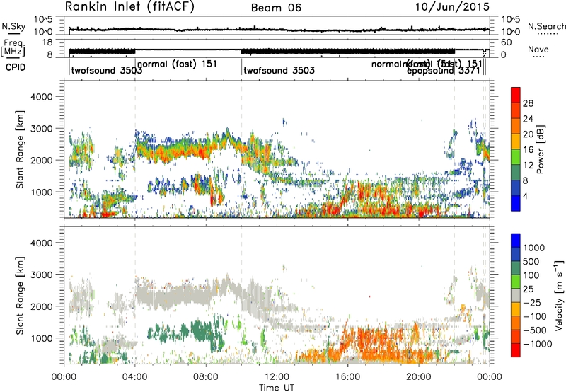Click the 'epopsound 3371' label
The width and height of the screenshot is (566, 392).
[444, 71]
